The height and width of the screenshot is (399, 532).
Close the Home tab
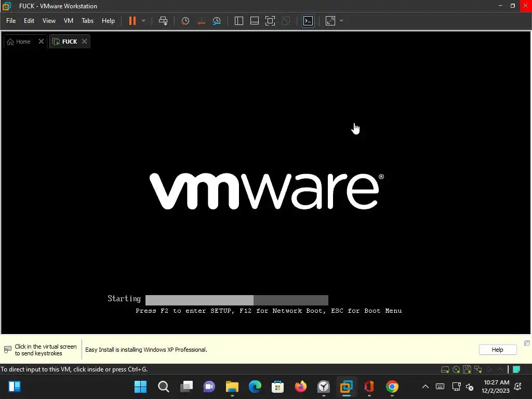(x=41, y=42)
